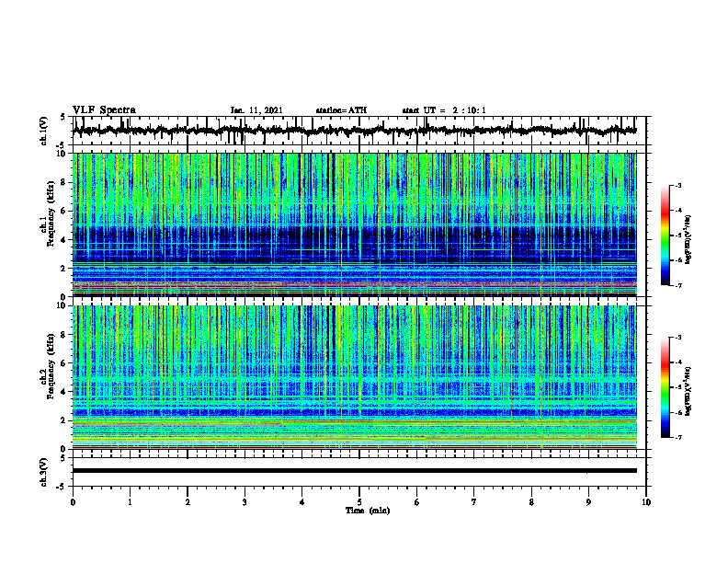Click tick label "2" on the Time axis
The width and height of the screenshot is (728, 563).
point(188,502)
